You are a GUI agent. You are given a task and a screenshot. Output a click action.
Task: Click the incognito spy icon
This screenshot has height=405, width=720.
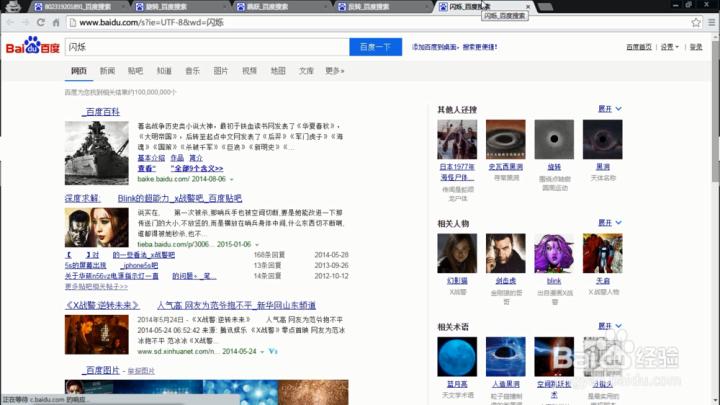pyautogui.click(x=12, y=6)
